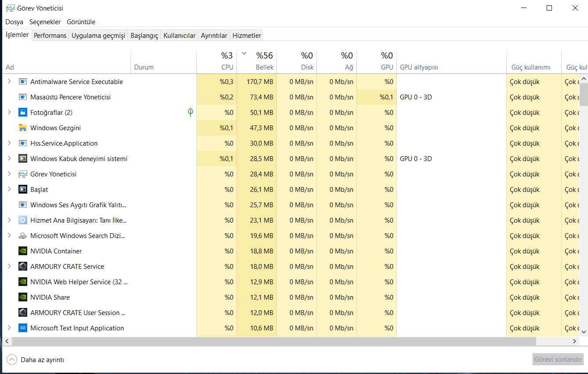Expand the Hss.Service.Application group

point(9,143)
